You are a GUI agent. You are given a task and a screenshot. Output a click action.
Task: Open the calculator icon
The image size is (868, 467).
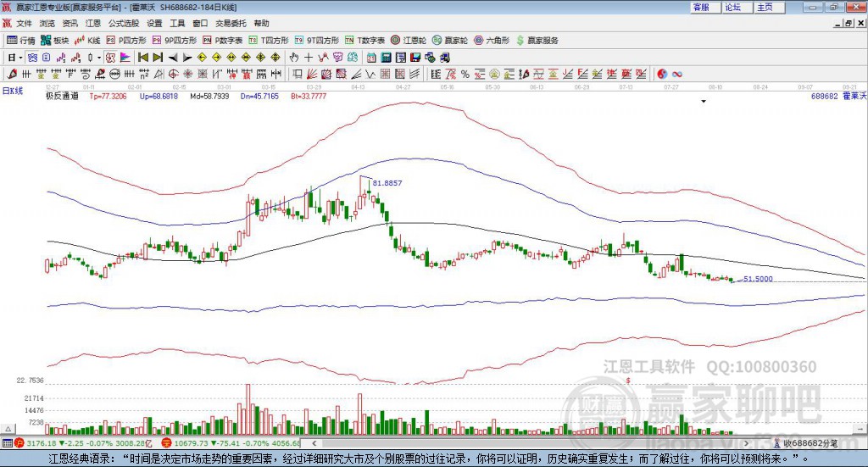386,58
